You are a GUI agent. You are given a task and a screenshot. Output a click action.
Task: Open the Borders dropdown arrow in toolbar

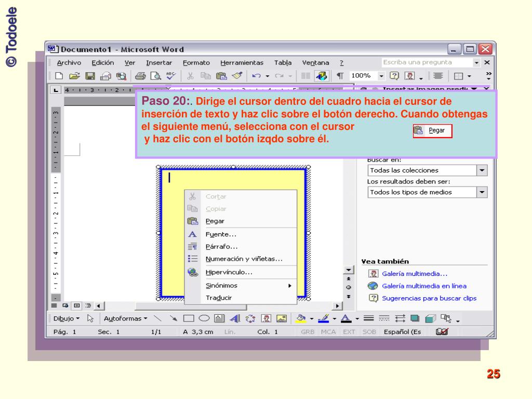469,76
